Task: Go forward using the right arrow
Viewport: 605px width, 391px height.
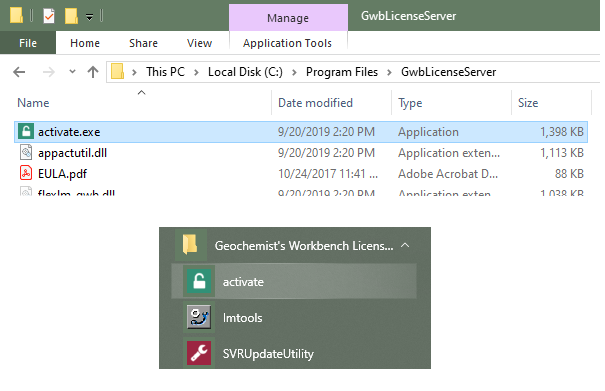Action: 48,72
